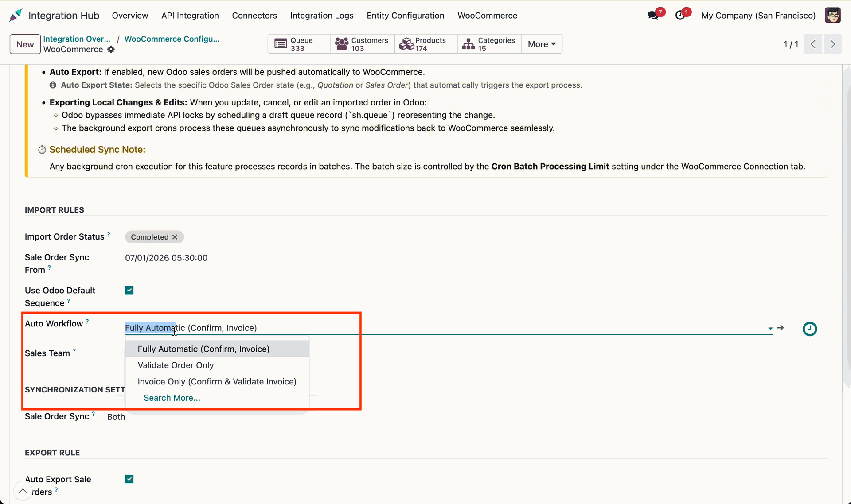The width and height of the screenshot is (851, 504).
Task: Click the scroll-to-top chevron button
Action: click(x=23, y=491)
